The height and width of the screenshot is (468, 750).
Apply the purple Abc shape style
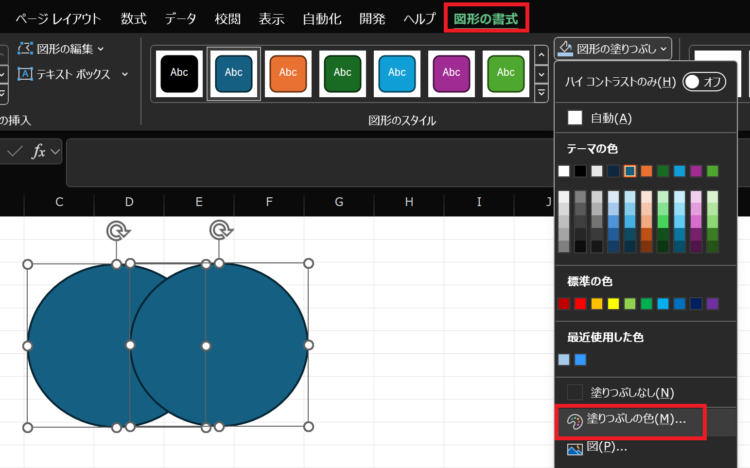pos(451,73)
